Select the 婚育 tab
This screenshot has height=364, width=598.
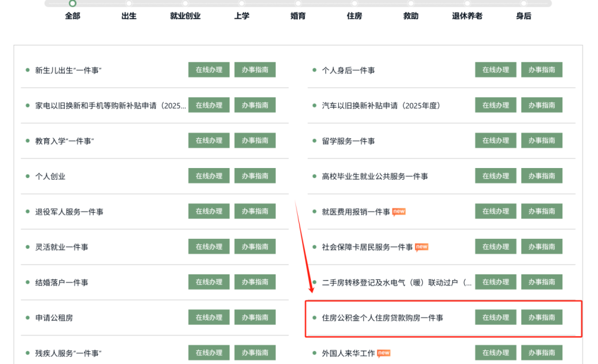[x=298, y=16]
